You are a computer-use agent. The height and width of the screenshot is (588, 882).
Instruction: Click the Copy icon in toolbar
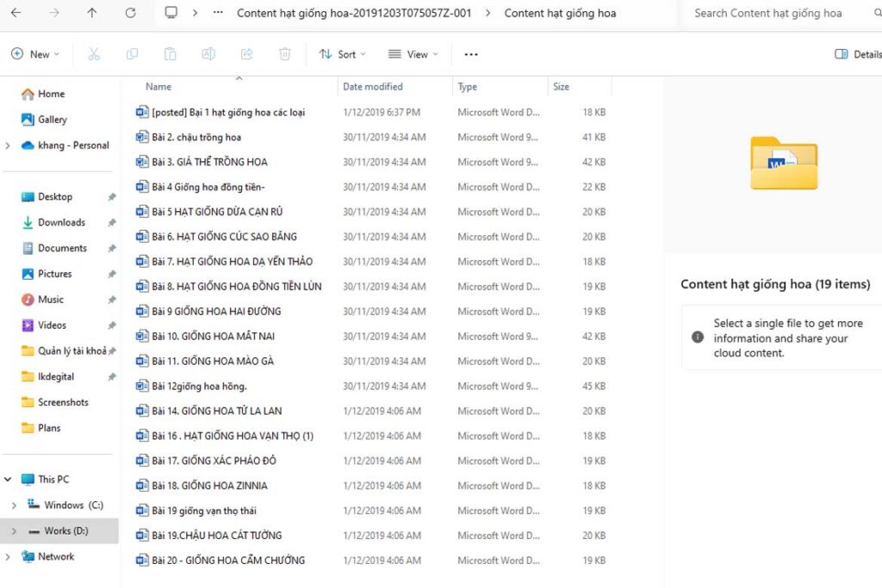(x=132, y=54)
